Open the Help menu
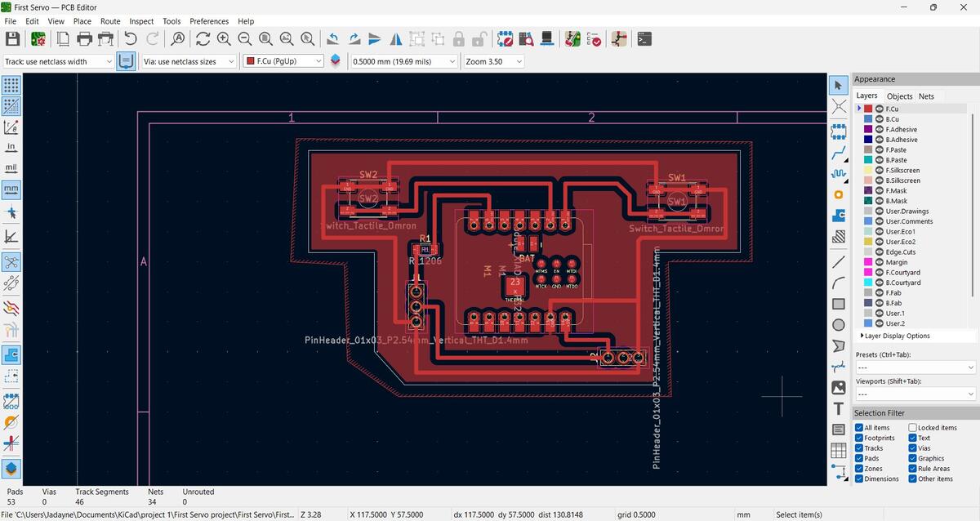The image size is (980, 521). pos(246,21)
